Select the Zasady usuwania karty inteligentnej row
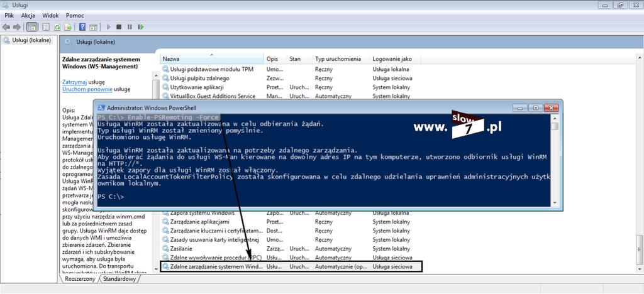 coord(291,240)
